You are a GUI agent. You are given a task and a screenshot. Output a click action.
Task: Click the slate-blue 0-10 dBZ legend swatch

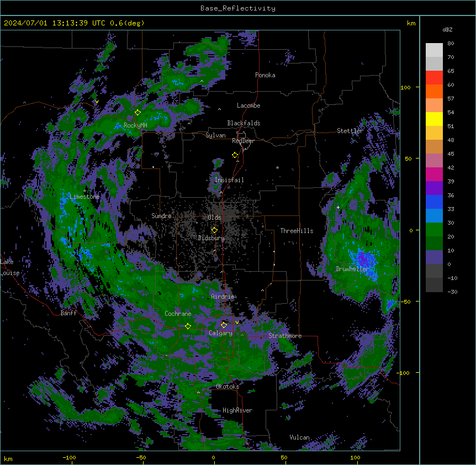[x=434, y=257]
